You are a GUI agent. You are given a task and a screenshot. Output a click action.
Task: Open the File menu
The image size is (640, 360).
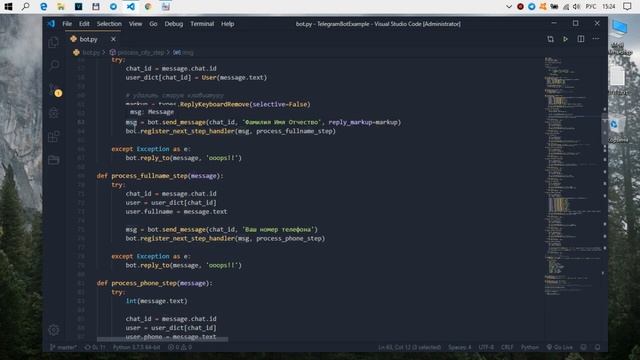[67, 24]
